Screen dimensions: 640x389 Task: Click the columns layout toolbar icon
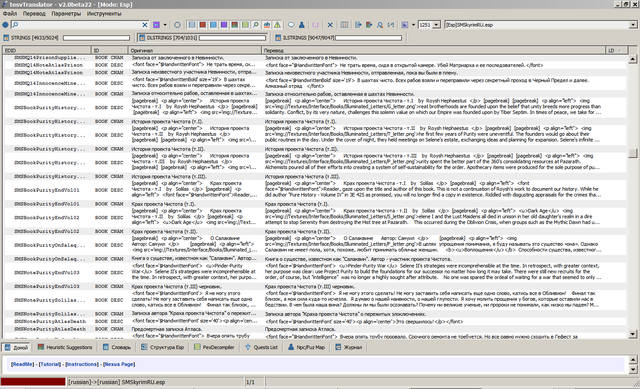click(x=344, y=25)
